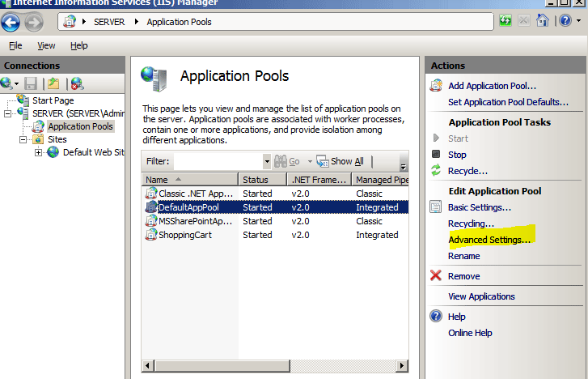This screenshot has height=379, width=588.
Task: Open the Recycling settings link
Action: (471, 224)
